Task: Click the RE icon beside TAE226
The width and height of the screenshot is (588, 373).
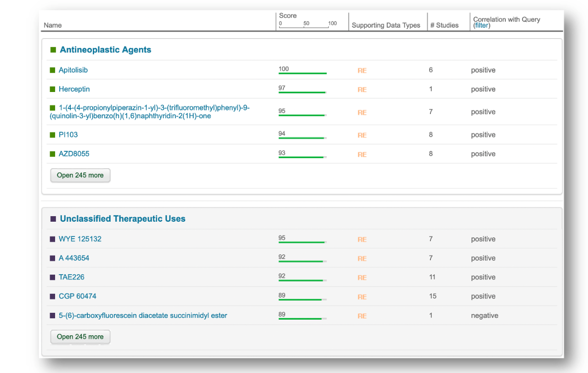Action: (x=362, y=277)
